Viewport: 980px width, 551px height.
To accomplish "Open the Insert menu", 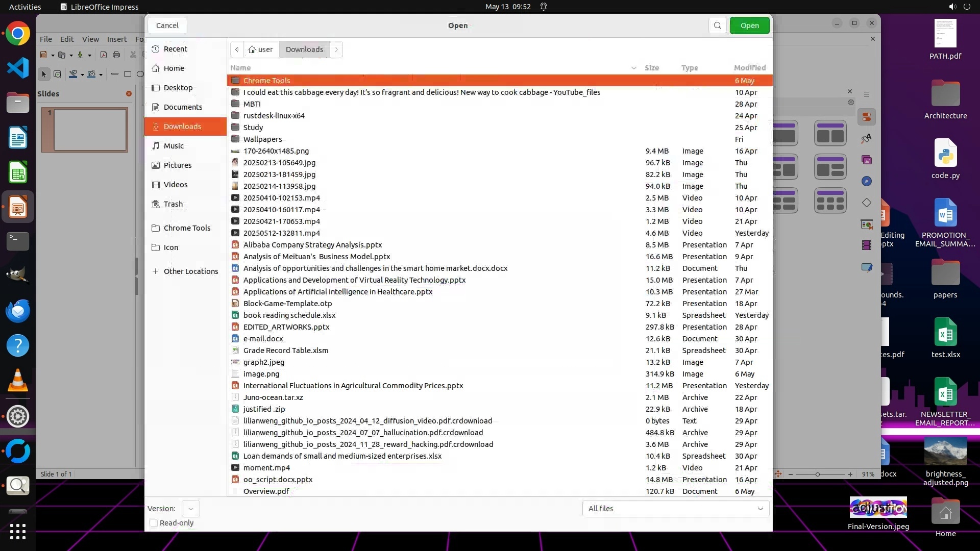I will pos(117,39).
